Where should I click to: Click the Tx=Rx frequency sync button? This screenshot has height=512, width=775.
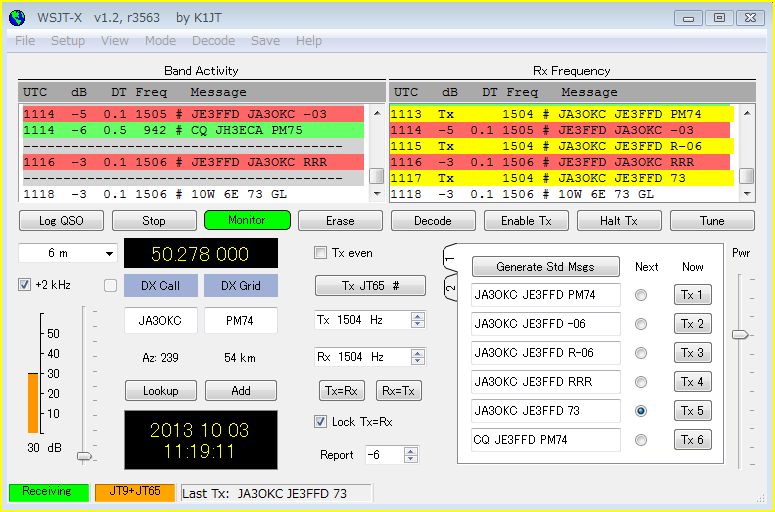341,391
